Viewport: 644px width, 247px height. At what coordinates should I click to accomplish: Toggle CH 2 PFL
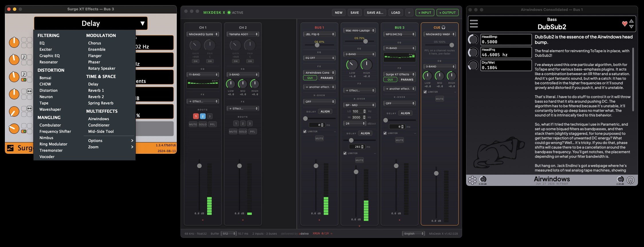(x=252, y=131)
